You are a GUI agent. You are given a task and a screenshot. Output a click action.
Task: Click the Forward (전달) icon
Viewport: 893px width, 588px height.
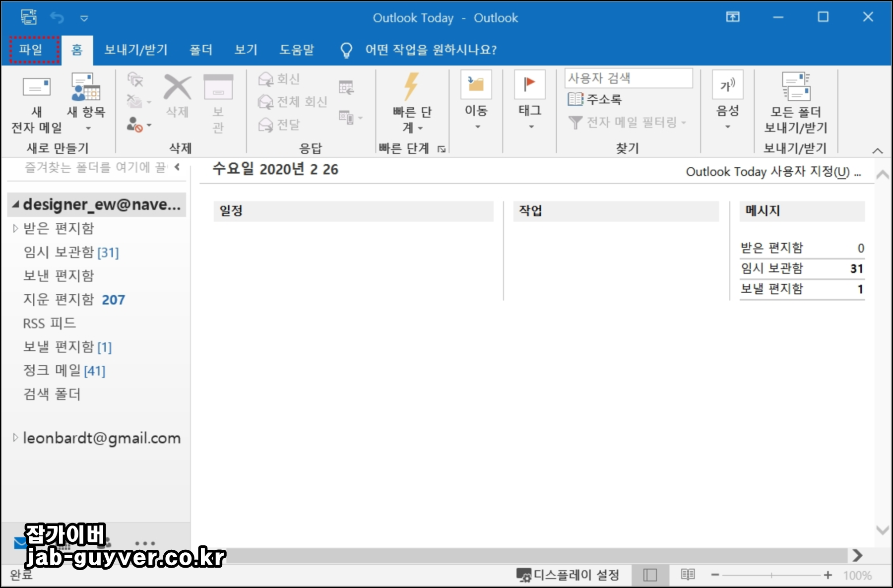266,125
